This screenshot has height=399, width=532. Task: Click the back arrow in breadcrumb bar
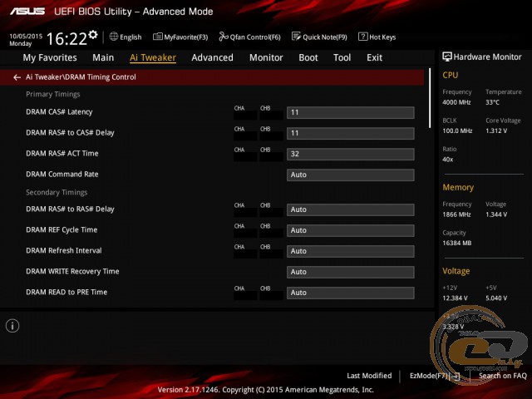(x=17, y=77)
